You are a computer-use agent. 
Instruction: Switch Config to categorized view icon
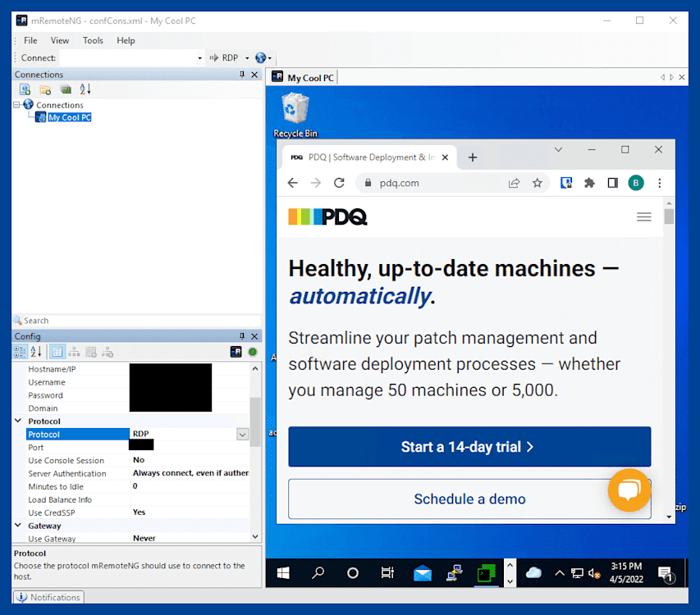[x=20, y=352]
